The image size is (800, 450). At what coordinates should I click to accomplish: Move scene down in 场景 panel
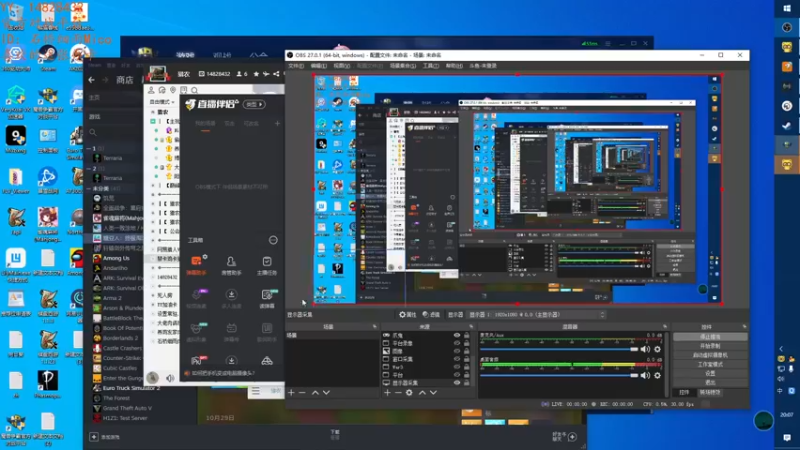[327, 393]
